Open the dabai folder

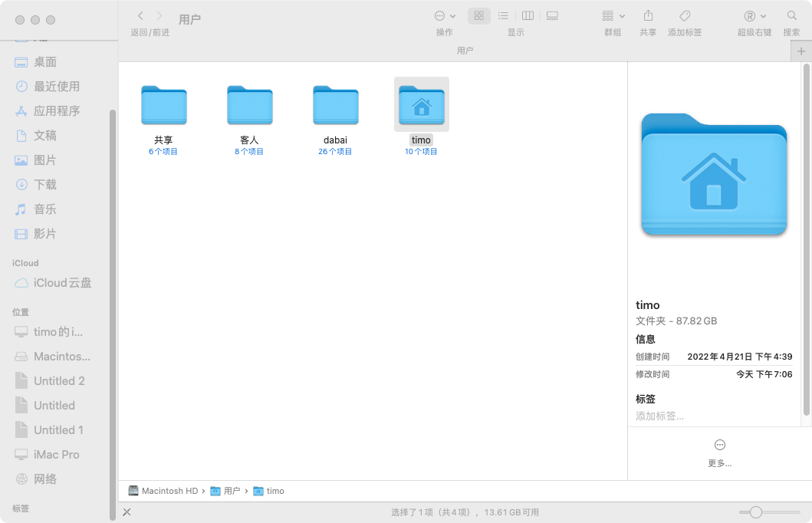tap(335, 106)
